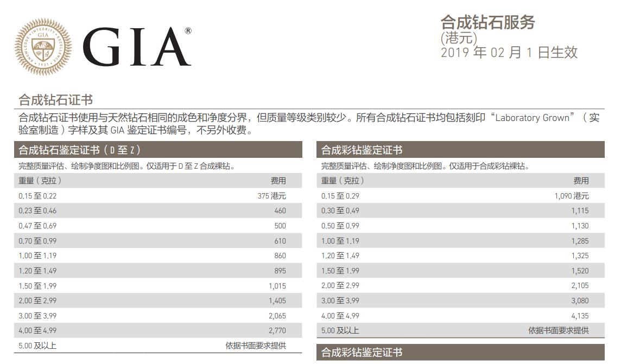640x364 pixels.
Task: Select the 1,090 港元 fee value
Action: click(572, 196)
